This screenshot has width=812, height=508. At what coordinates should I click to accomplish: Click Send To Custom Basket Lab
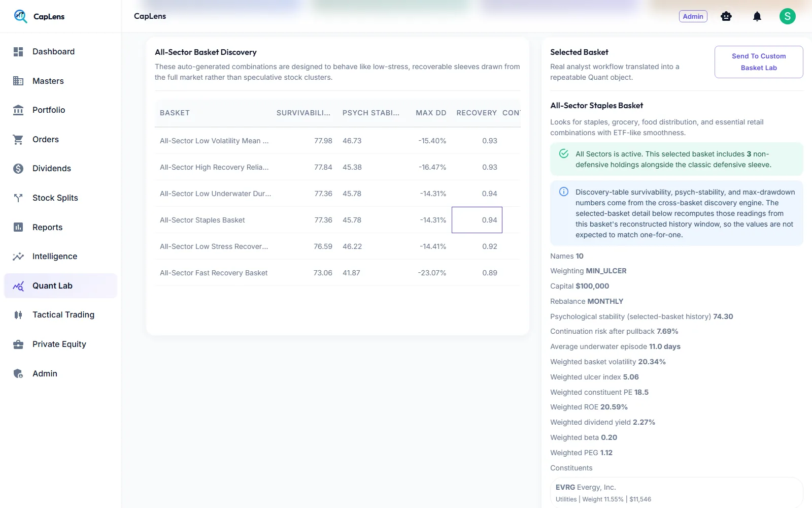759,62
